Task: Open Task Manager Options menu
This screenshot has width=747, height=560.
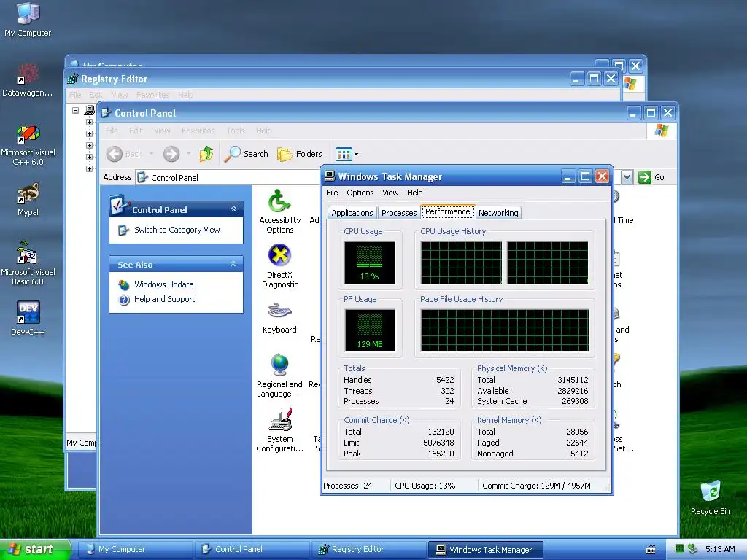Action: pyautogui.click(x=360, y=192)
